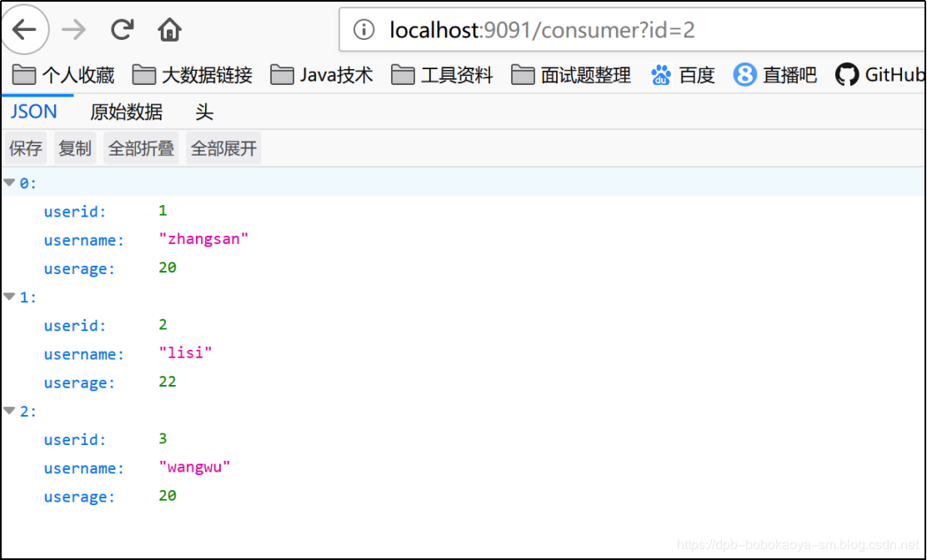The height and width of the screenshot is (560, 927).
Task: Open the 个人收藏 bookmark folder
Action: coord(63,75)
